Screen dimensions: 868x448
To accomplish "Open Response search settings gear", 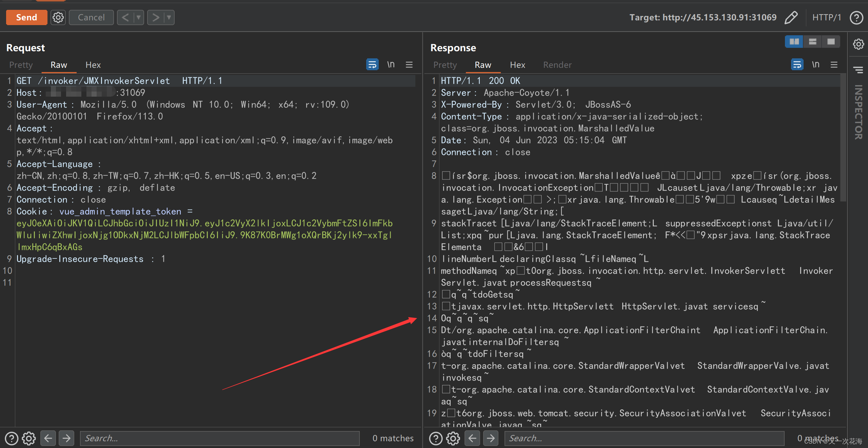I will click(x=453, y=438).
